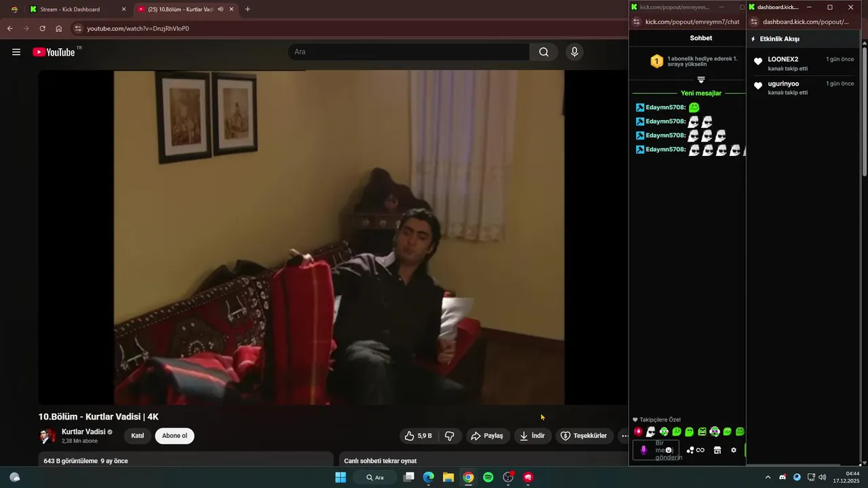Open a new Chrome tab

point(248,9)
